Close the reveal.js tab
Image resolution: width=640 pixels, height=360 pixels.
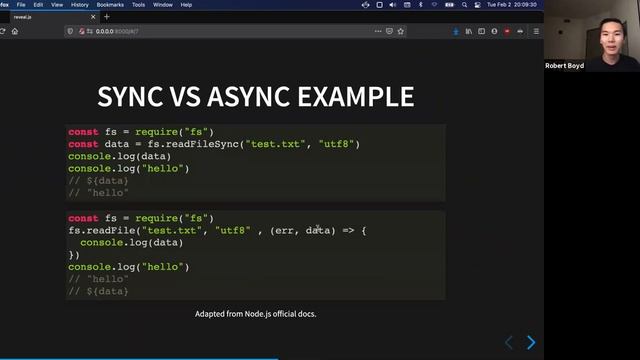click(x=93, y=17)
